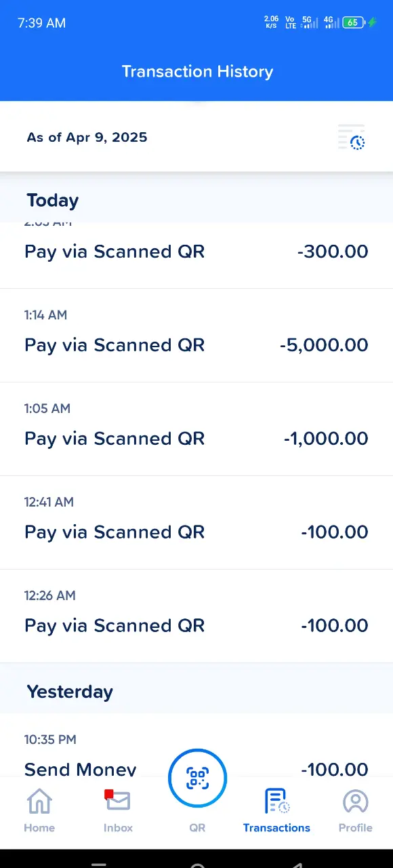
Task: Open the -5,000.00 Pay via Scanned QR transaction
Action: pos(196,335)
